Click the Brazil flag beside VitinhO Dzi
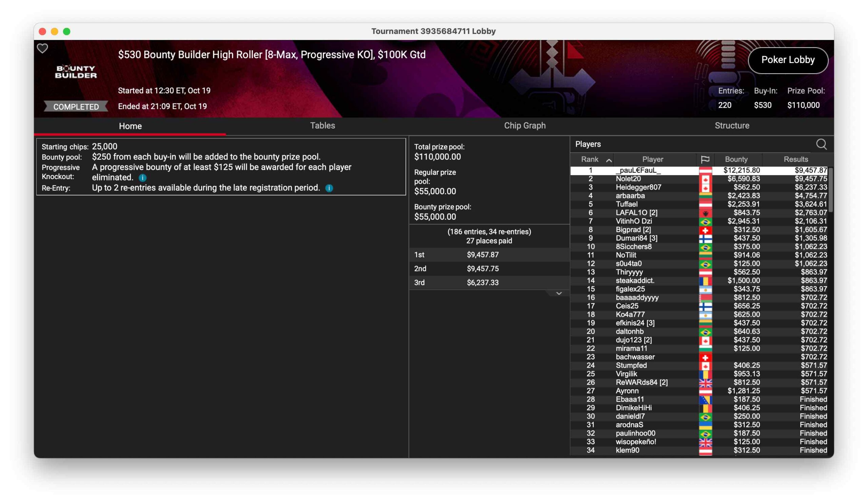The height and width of the screenshot is (503, 868). pyautogui.click(x=705, y=221)
